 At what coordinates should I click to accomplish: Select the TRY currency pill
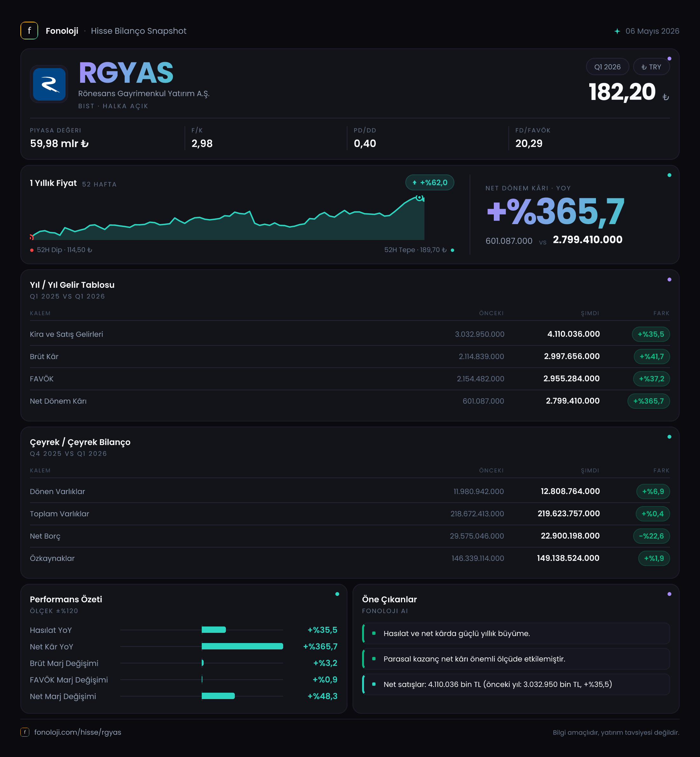(651, 67)
